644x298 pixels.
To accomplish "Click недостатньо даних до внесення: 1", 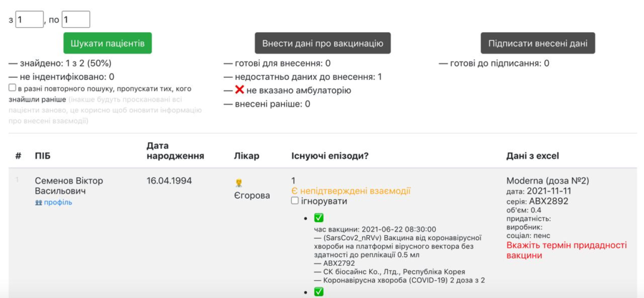I will [303, 77].
